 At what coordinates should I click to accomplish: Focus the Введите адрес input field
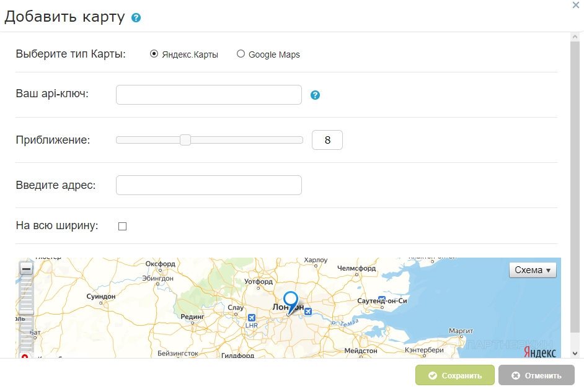pos(208,185)
